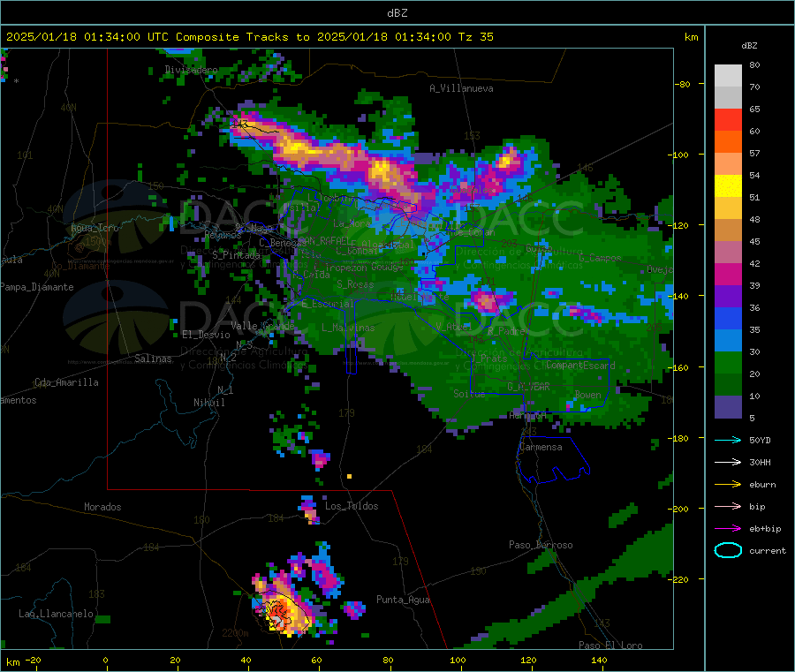Click the 'Divisadero' map label
Viewport: 795px width, 672px height.
tap(191, 70)
